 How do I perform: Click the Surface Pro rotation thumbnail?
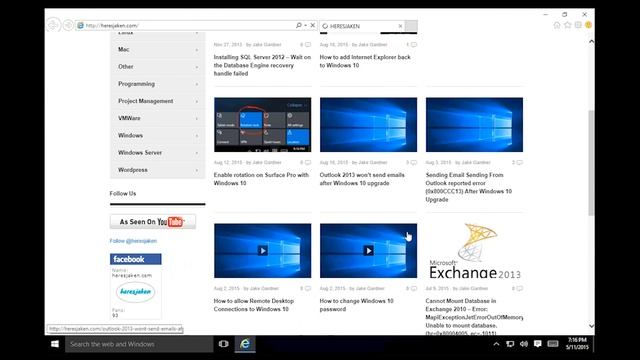tap(262, 124)
